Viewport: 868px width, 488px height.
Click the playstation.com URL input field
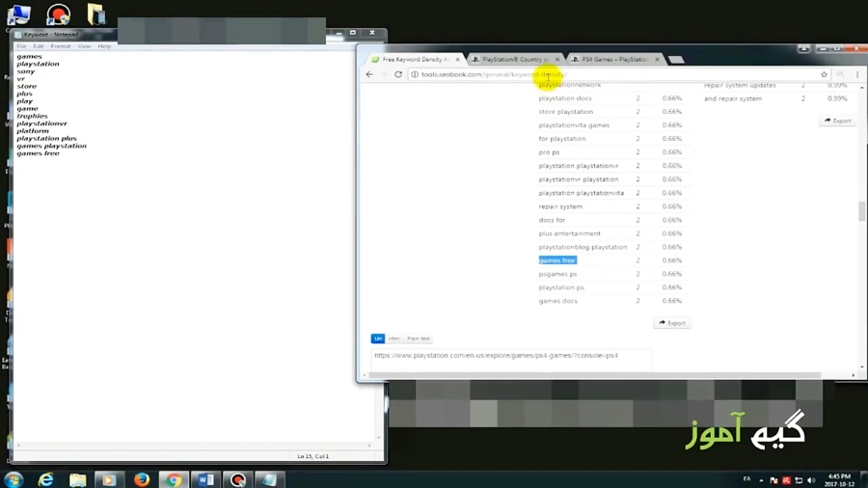point(510,359)
